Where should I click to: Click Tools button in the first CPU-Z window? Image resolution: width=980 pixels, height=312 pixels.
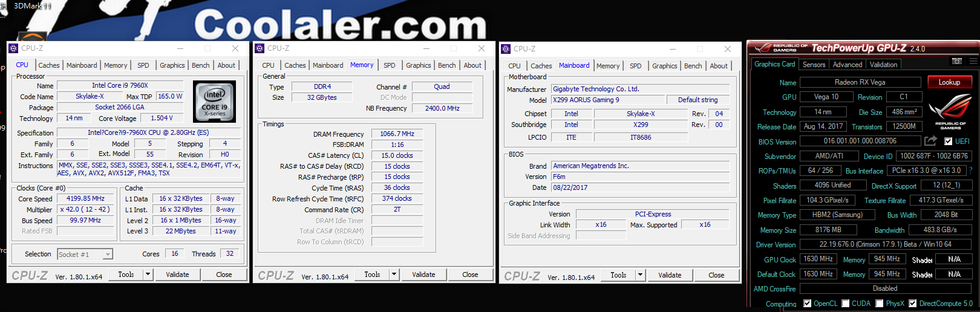pos(126,275)
